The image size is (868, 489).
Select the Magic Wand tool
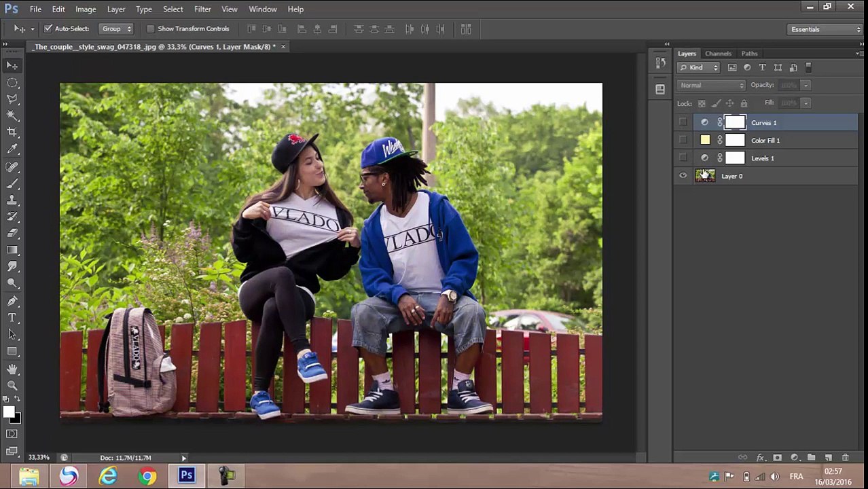click(12, 116)
